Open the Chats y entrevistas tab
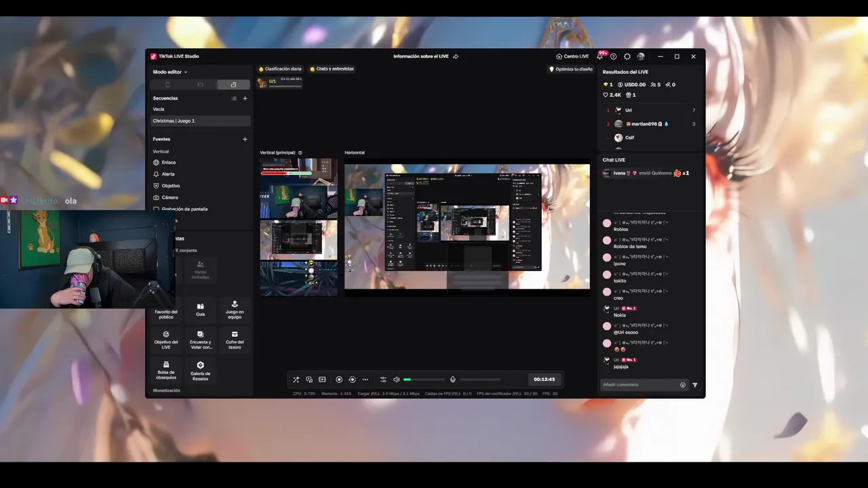 click(x=332, y=69)
